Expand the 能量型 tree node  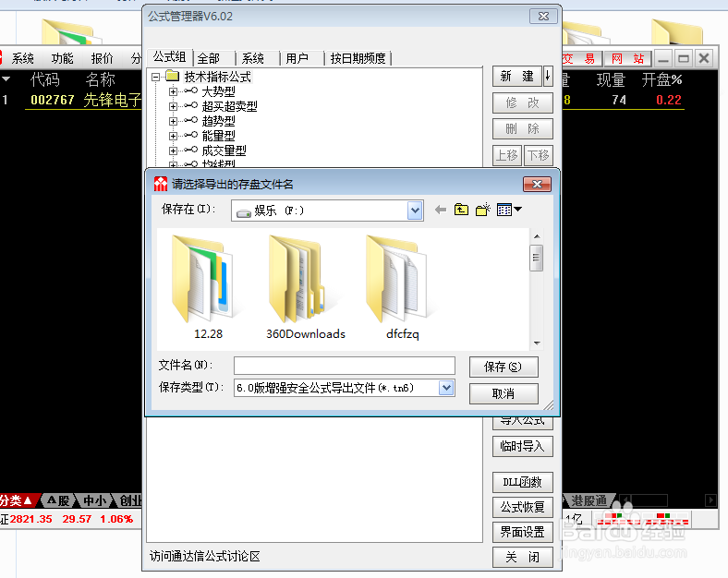pyautogui.click(x=173, y=136)
